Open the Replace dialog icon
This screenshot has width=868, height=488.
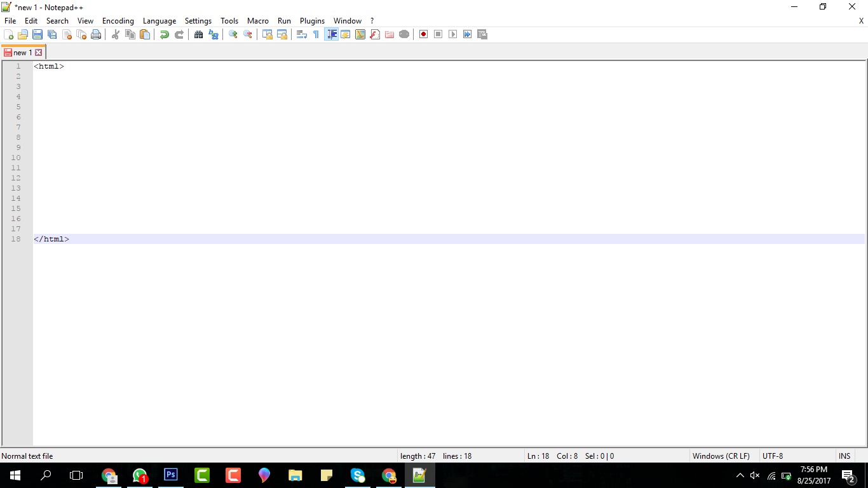coord(214,34)
